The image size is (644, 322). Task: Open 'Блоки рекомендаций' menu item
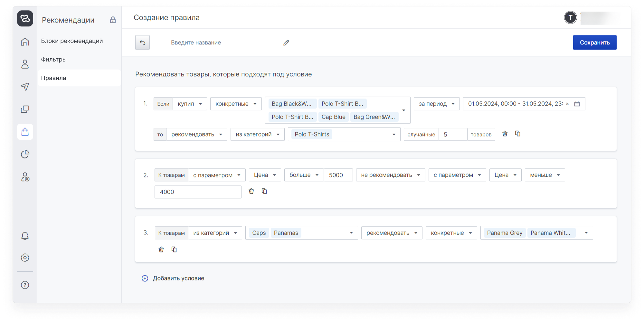point(72,41)
